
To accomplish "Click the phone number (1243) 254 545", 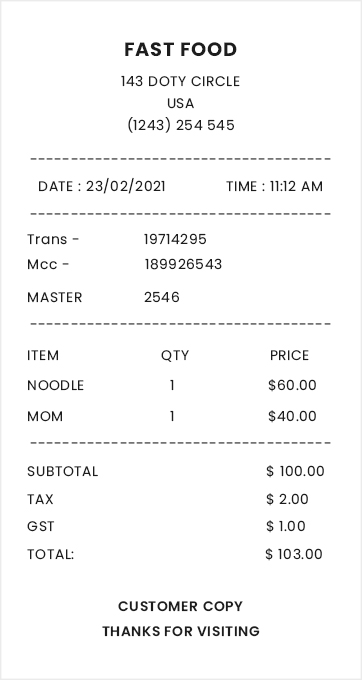I will click(x=181, y=125).
